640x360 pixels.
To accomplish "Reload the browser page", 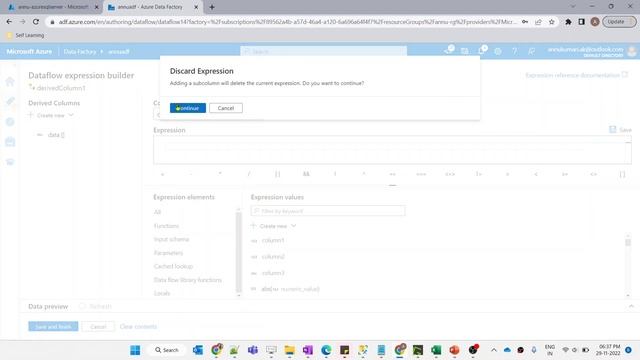I will point(36,22).
